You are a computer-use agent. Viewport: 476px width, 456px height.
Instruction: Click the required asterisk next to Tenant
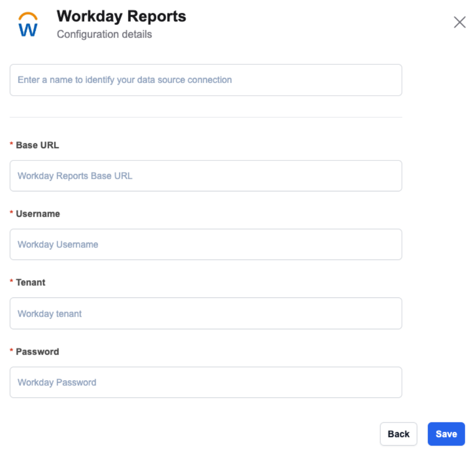point(12,283)
